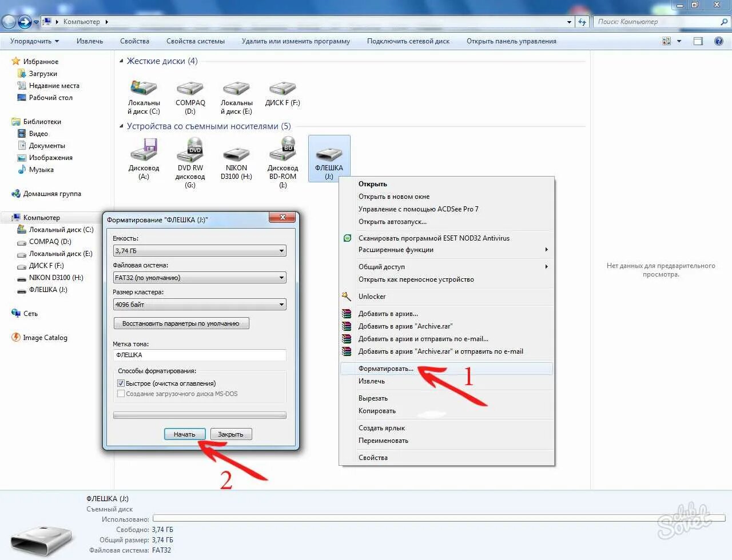Click the Unlocker wand icon
Image resolution: width=732 pixels, height=560 pixels.
tap(347, 296)
